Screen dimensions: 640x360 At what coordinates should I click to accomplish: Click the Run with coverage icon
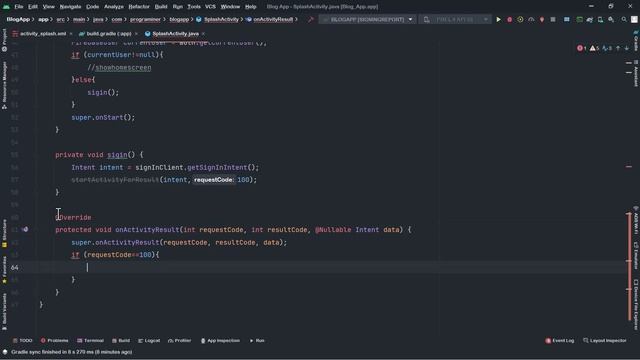(520, 19)
